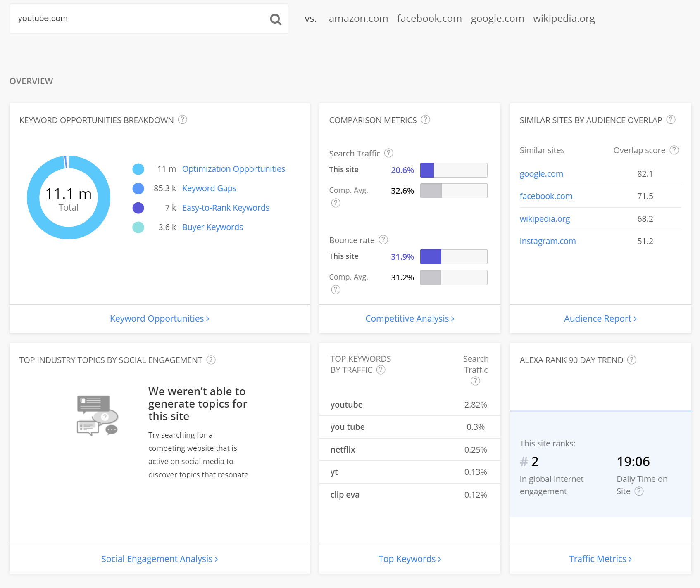Click the search magnifier icon
This screenshot has height=588, width=700.
276,19
